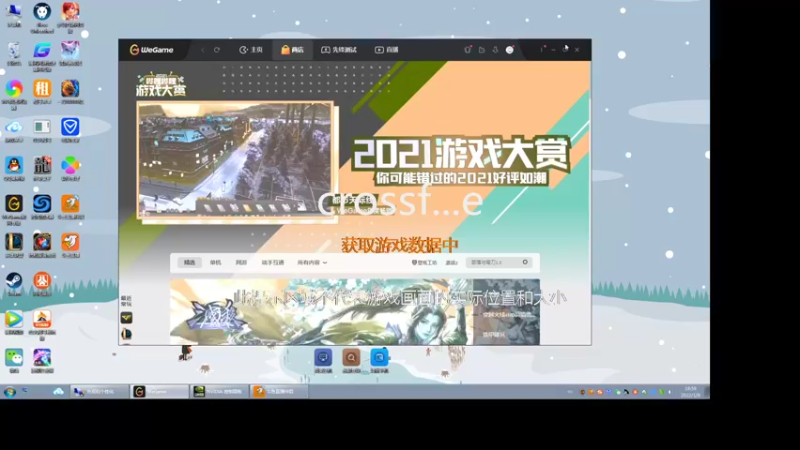Open WeGame main menu icon beside minimize
Viewport: 800px width, 450px height.
point(542,49)
